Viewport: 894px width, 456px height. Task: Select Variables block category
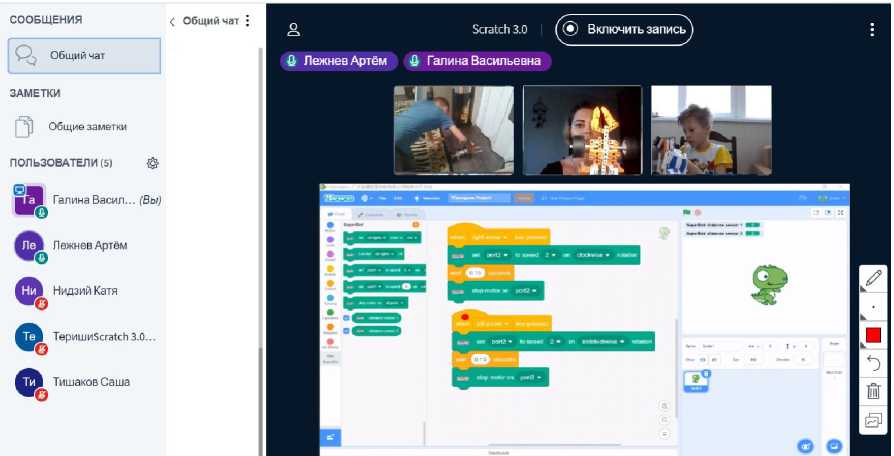[x=330, y=329]
